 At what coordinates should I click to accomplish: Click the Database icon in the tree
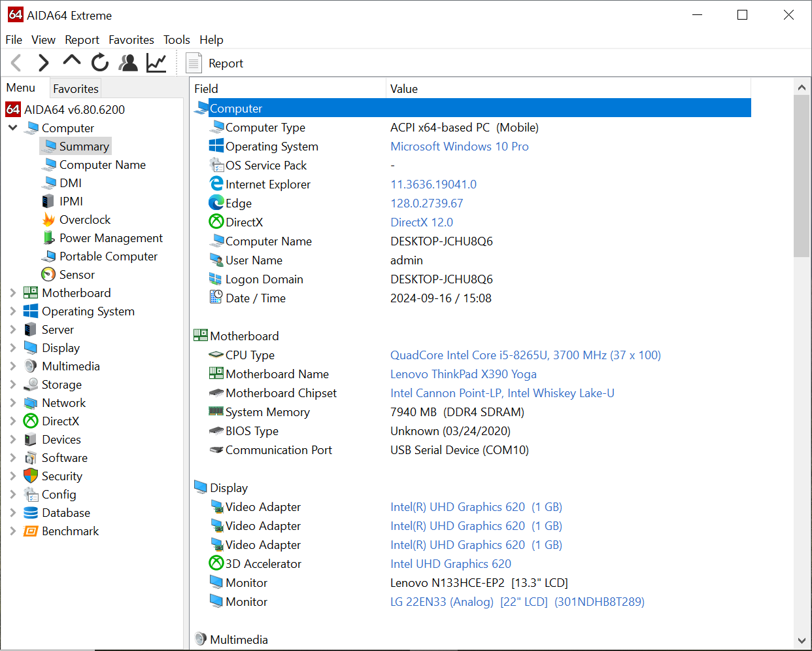coord(31,512)
